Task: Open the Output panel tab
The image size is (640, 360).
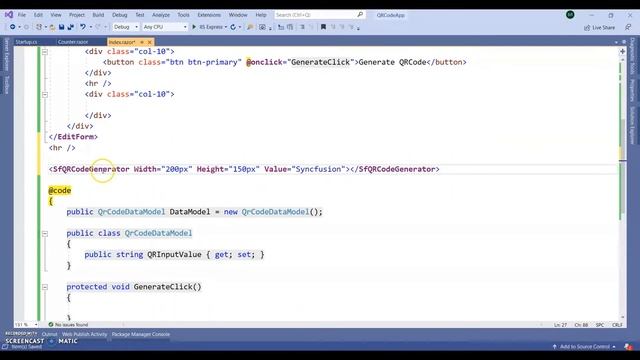Action: [49, 334]
